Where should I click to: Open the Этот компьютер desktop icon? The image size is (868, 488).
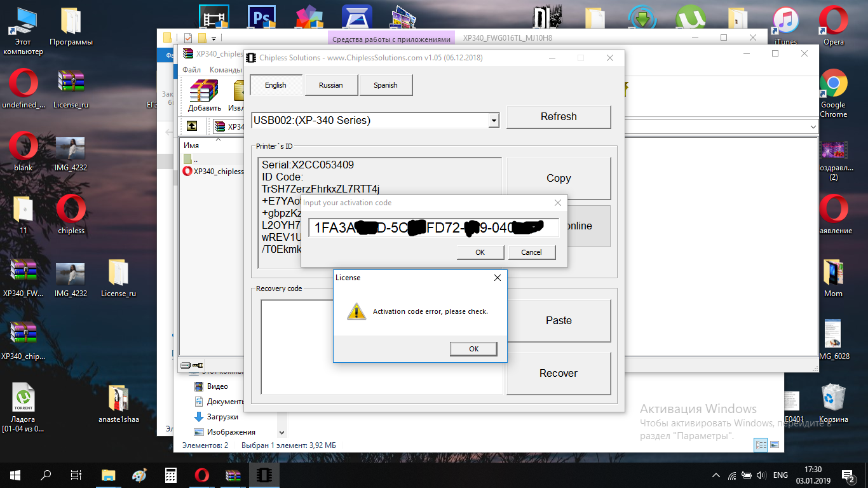point(23,32)
